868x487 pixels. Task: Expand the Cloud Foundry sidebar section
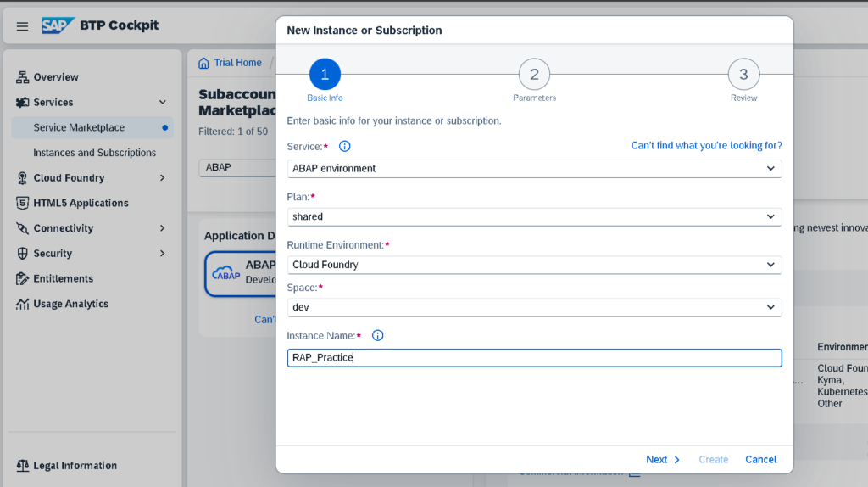[162, 178]
